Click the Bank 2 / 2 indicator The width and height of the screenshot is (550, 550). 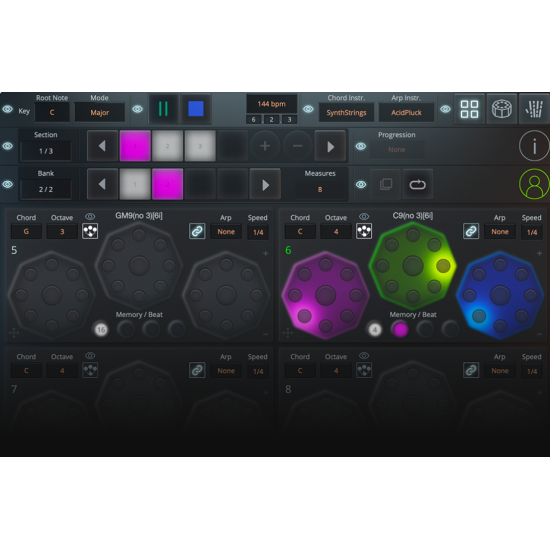pyautogui.click(x=46, y=189)
